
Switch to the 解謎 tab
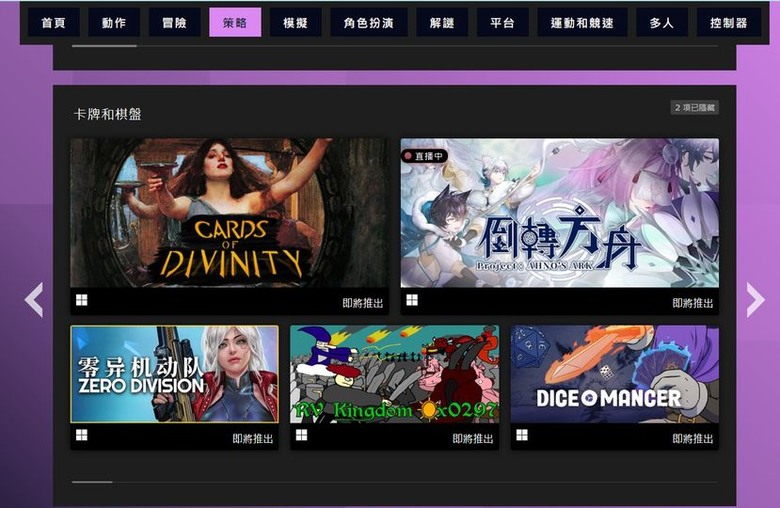(x=442, y=23)
